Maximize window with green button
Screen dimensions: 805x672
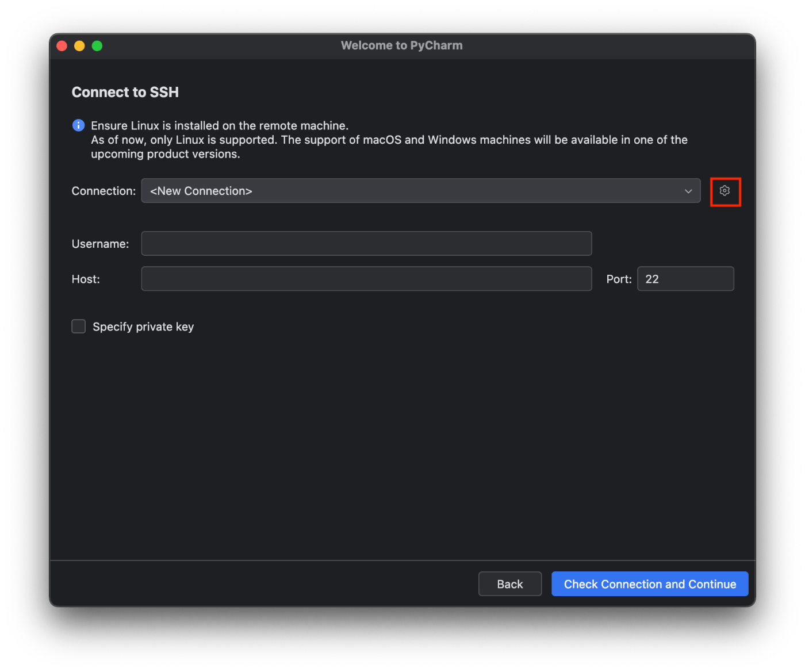tap(97, 46)
